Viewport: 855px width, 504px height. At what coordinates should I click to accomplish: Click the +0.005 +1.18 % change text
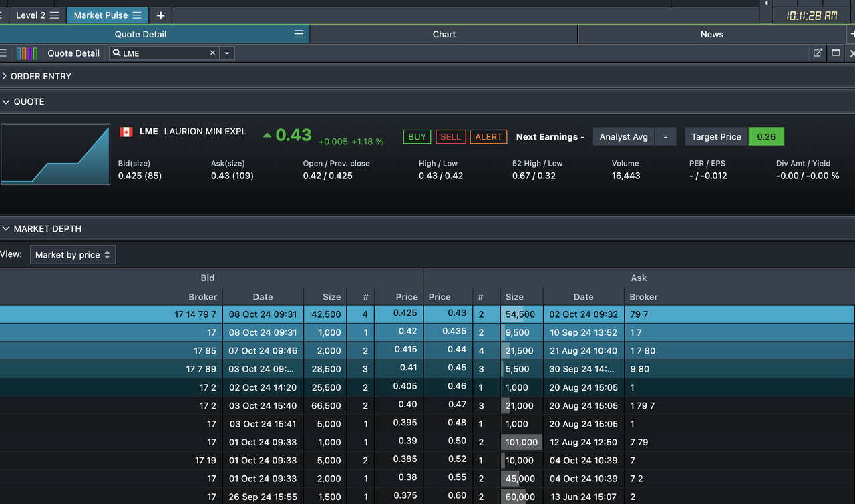tap(351, 142)
